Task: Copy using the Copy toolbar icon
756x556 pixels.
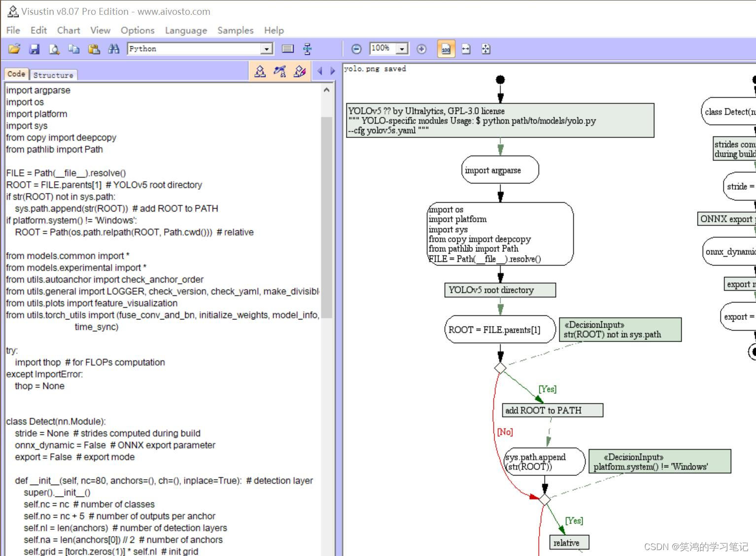Action: click(74, 48)
